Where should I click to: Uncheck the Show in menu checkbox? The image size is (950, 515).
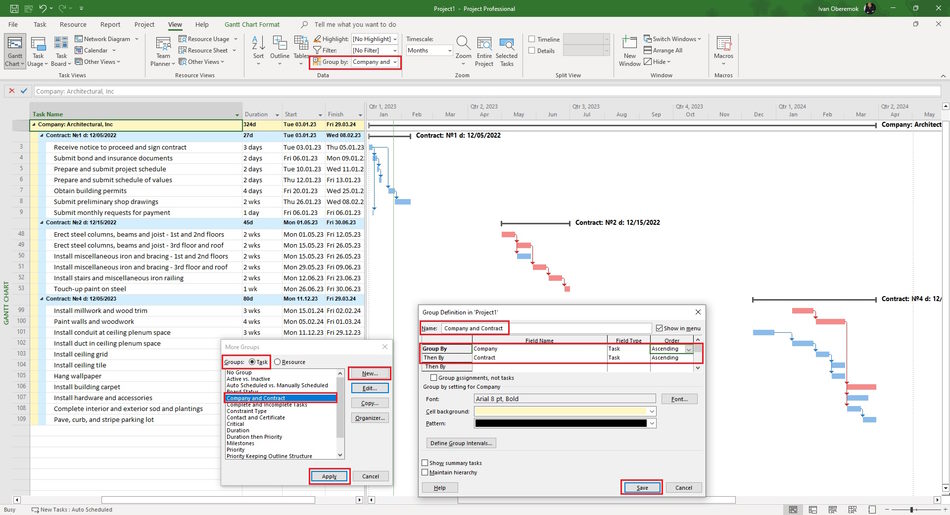[x=659, y=328]
